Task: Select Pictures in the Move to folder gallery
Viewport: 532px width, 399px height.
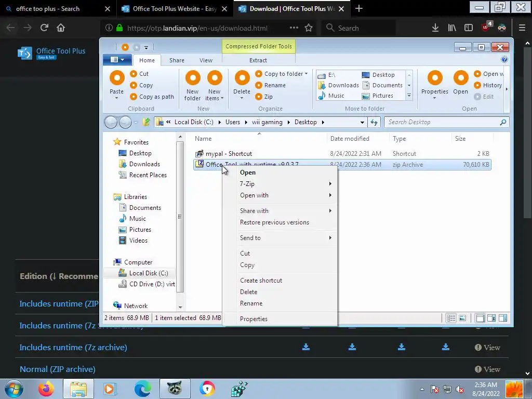Action: 377,96
